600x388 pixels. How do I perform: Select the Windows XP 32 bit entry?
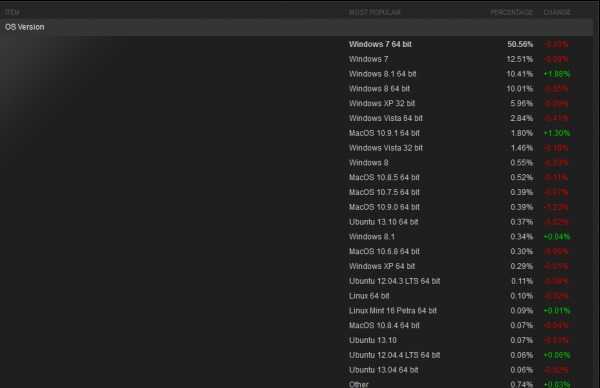click(x=382, y=103)
